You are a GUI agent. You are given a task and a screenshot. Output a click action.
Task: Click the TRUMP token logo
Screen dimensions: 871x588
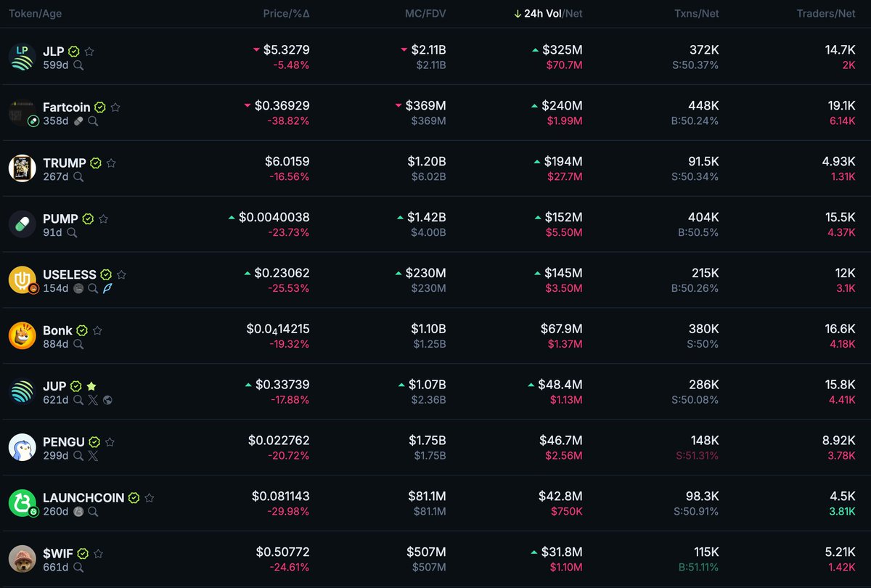pos(22,168)
